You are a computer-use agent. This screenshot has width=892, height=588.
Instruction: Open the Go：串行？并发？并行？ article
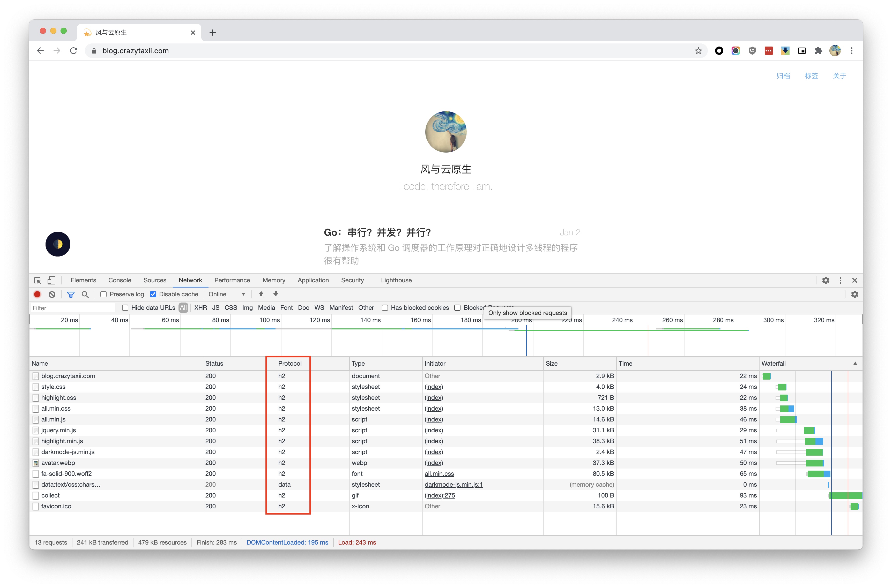tap(377, 232)
